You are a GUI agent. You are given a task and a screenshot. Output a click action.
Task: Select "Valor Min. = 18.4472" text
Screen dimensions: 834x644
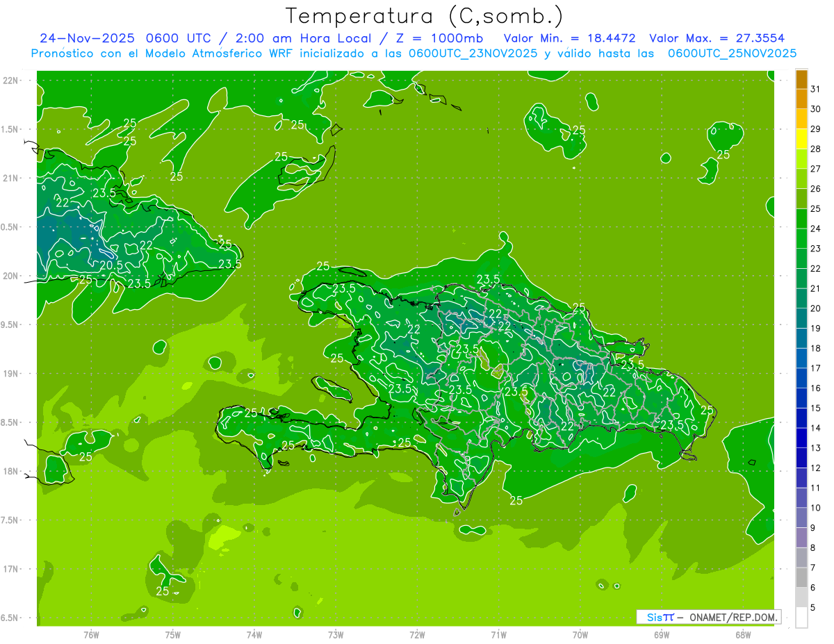[x=569, y=38]
